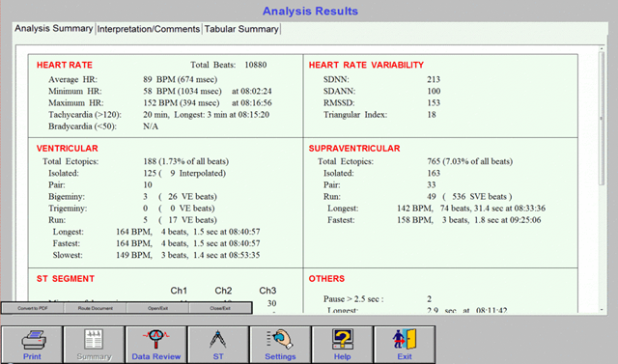Switch to the Interpretation/Comments tab
Viewport: 618px width, 364px height.
(149, 29)
